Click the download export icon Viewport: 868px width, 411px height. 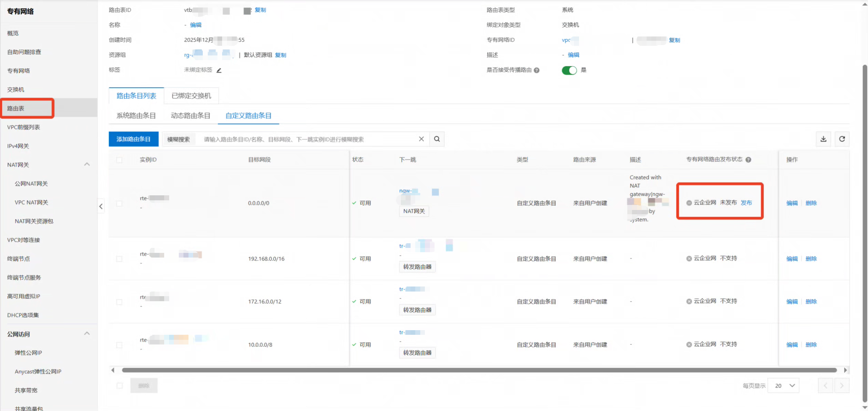pos(823,139)
